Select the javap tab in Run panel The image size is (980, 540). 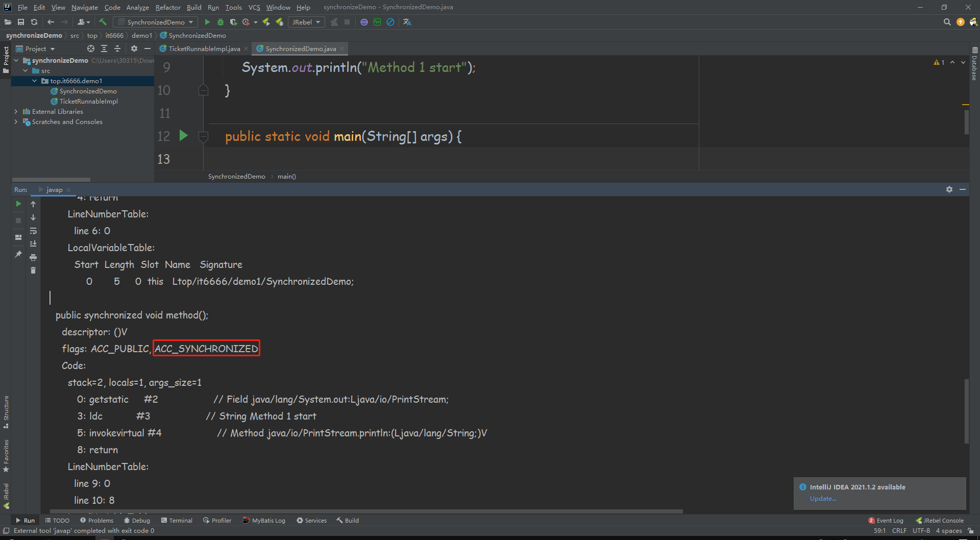coord(54,189)
